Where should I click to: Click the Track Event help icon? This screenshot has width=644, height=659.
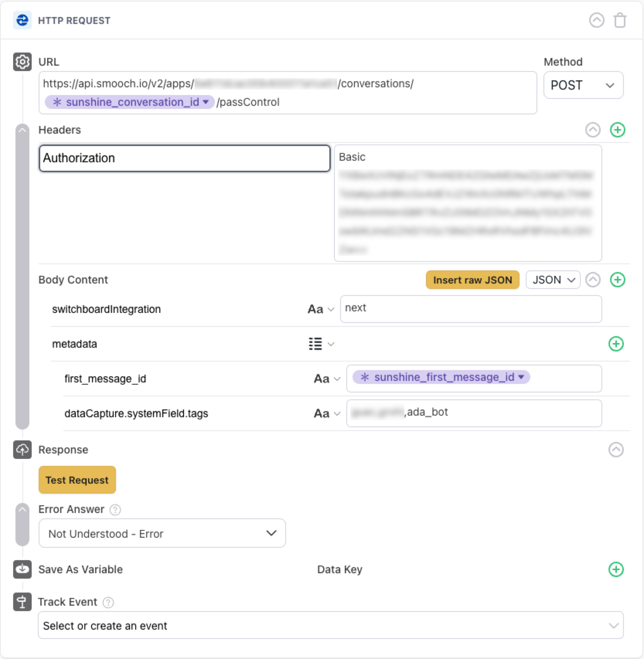click(108, 603)
